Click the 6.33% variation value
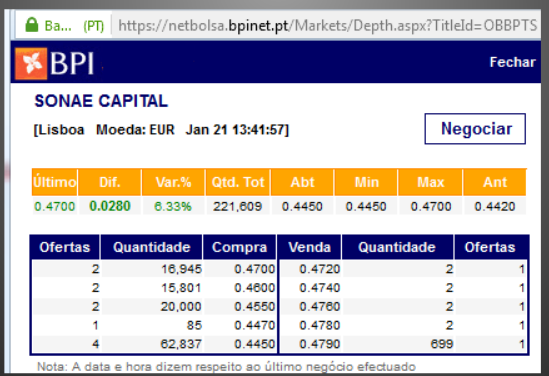The height and width of the screenshot is (376, 549). 173,206
